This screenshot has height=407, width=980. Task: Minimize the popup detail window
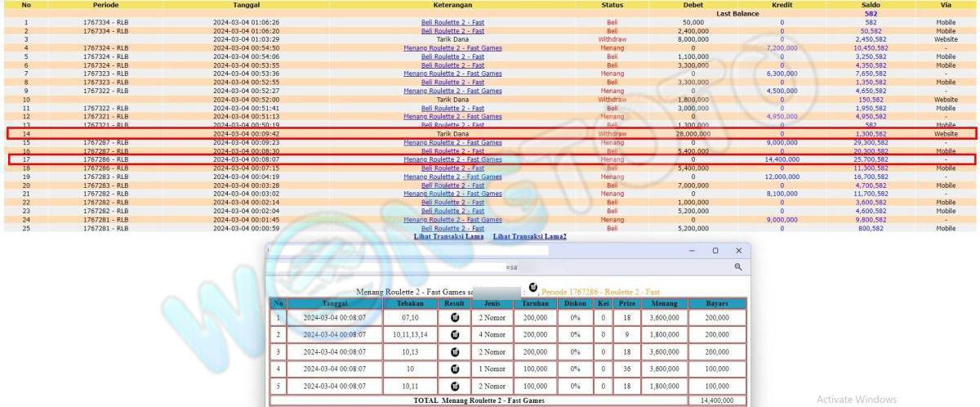pos(691,251)
